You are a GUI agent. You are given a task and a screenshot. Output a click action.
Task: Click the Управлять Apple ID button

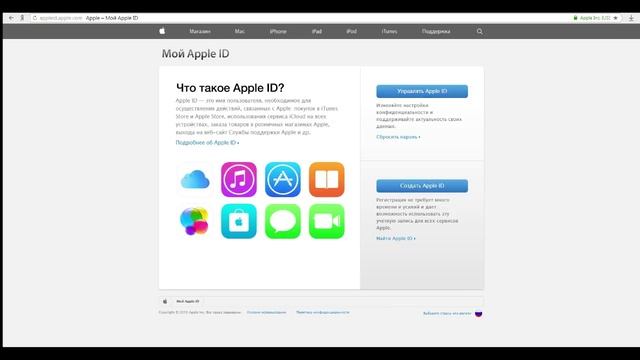coord(422,91)
